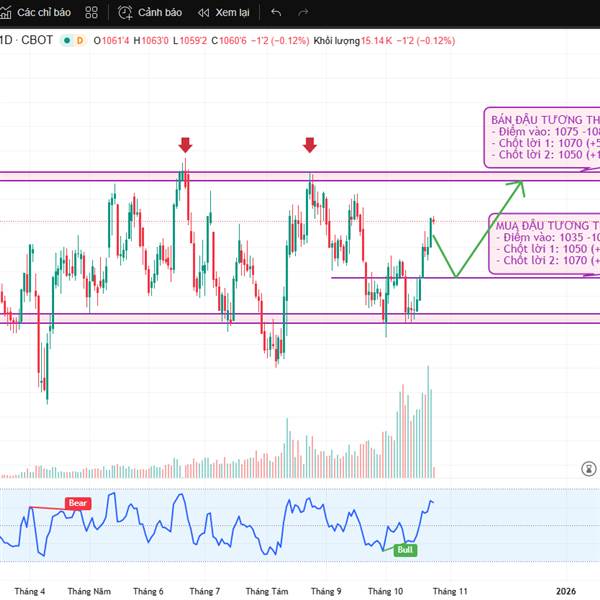Create an alert with Cảnh báo
Viewport: 600px width, 600px height.
pyautogui.click(x=150, y=12)
